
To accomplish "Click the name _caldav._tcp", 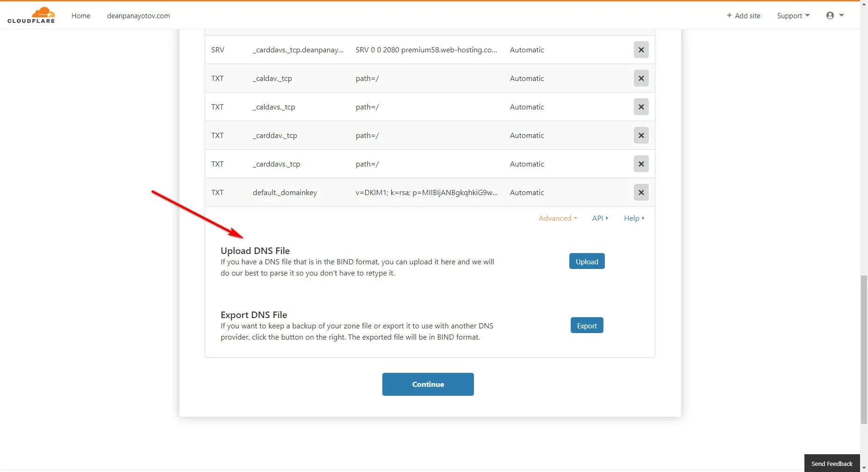I will point(272,78).
